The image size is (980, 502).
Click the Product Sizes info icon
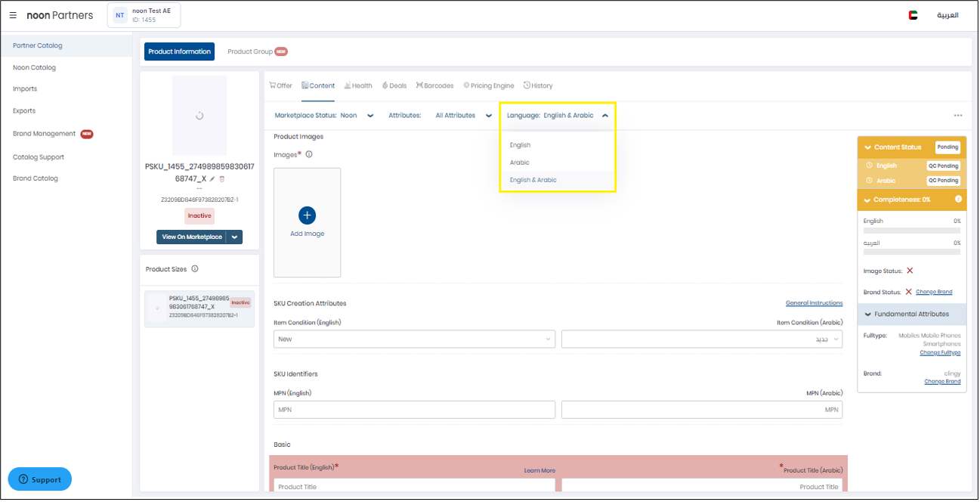[195, 269]
